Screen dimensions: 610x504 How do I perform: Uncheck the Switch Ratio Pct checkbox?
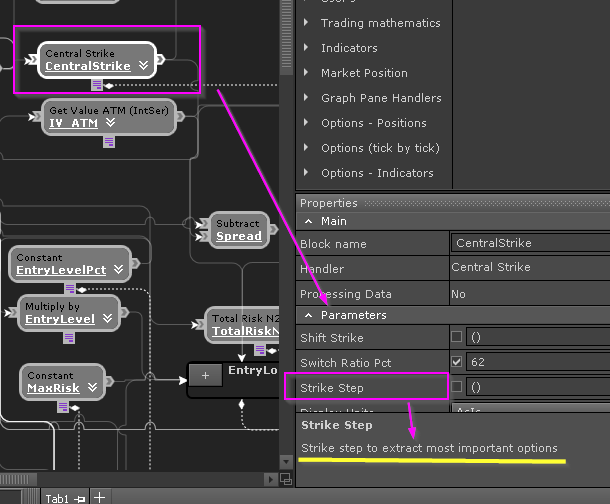457,362
